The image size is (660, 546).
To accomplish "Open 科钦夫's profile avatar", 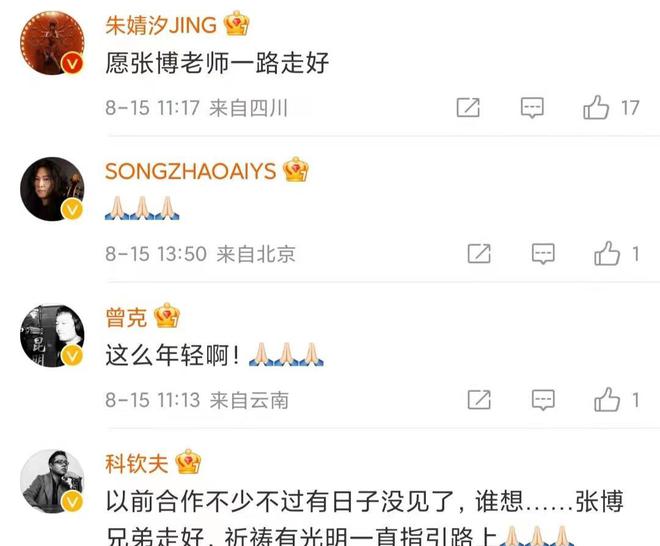I will [52, 481].
